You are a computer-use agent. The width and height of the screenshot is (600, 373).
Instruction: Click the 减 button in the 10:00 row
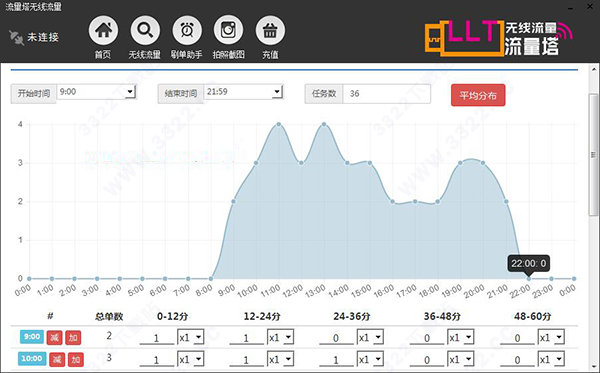tap(57, 360)
